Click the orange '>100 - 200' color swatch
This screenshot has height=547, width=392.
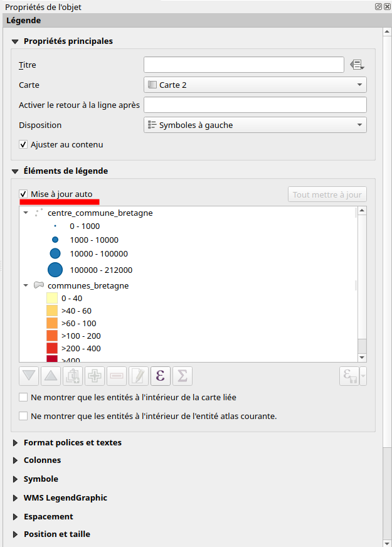point(52,336)
